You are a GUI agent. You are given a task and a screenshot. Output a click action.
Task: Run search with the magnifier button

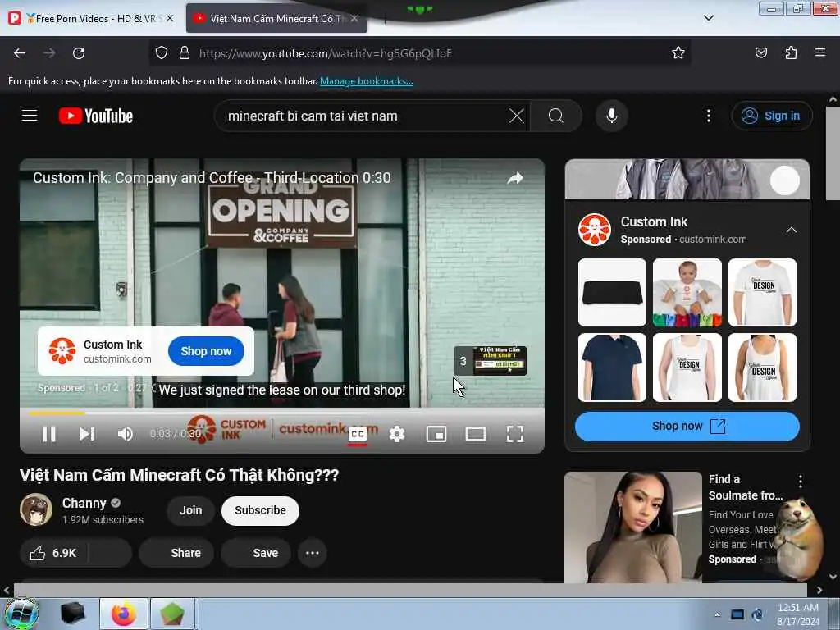(556, 116)
